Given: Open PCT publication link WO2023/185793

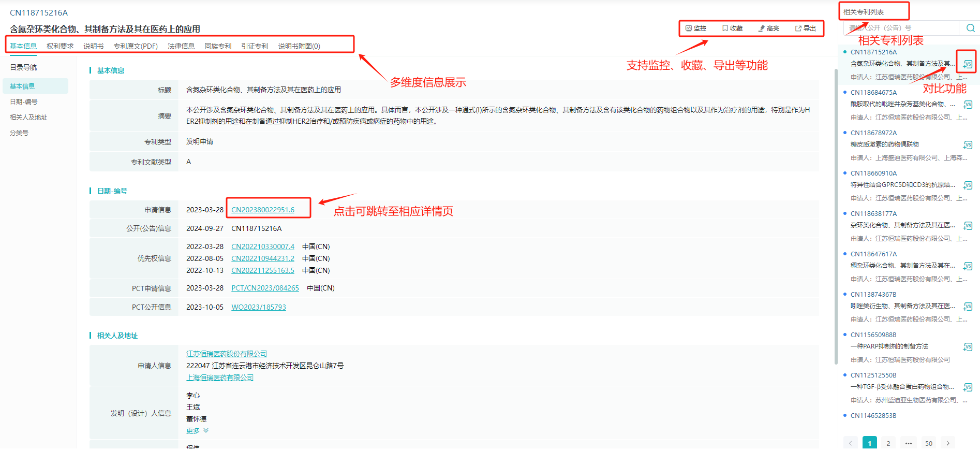Looking at the screenshot, I should click(259, 307).
